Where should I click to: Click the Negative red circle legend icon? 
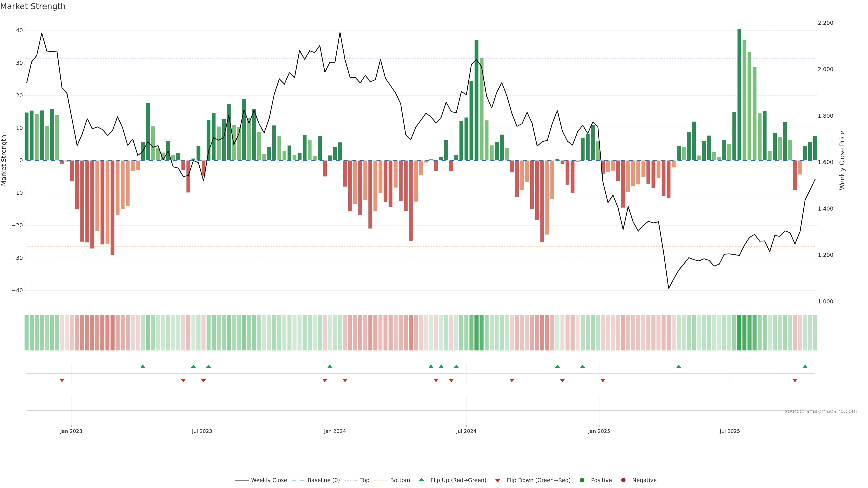click(623, 480)
